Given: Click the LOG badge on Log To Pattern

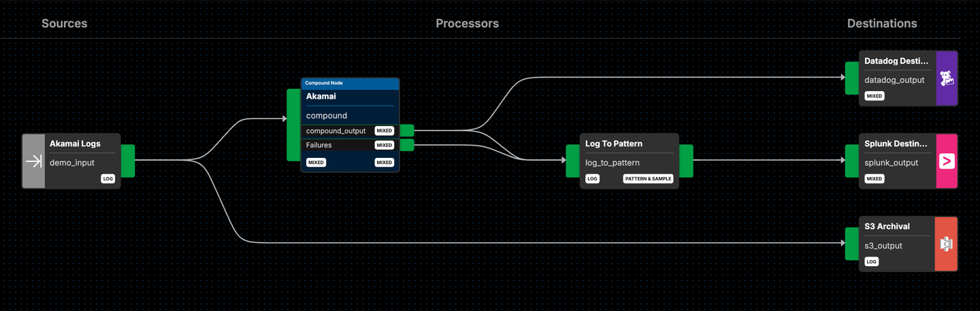Looking at the screenshot, I should [593, 179].
